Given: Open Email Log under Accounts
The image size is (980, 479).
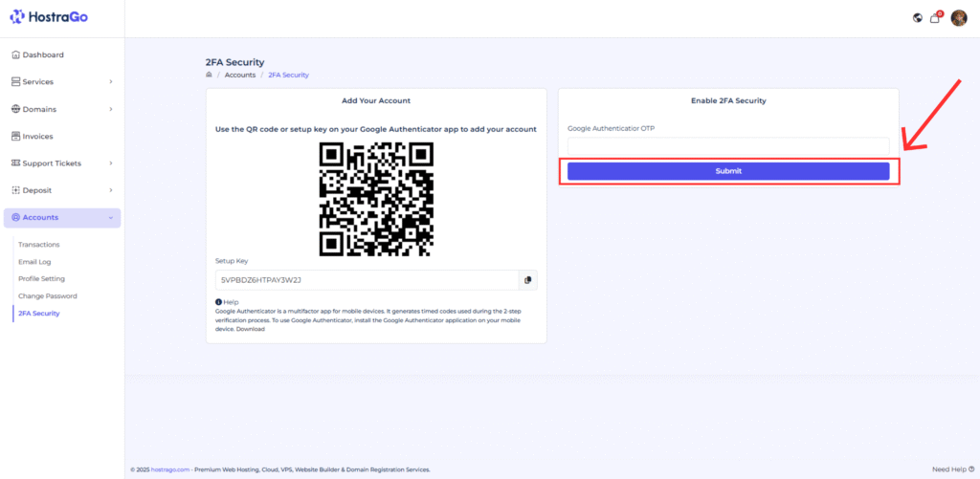Looking at the screenshot, I should point(34,262).
